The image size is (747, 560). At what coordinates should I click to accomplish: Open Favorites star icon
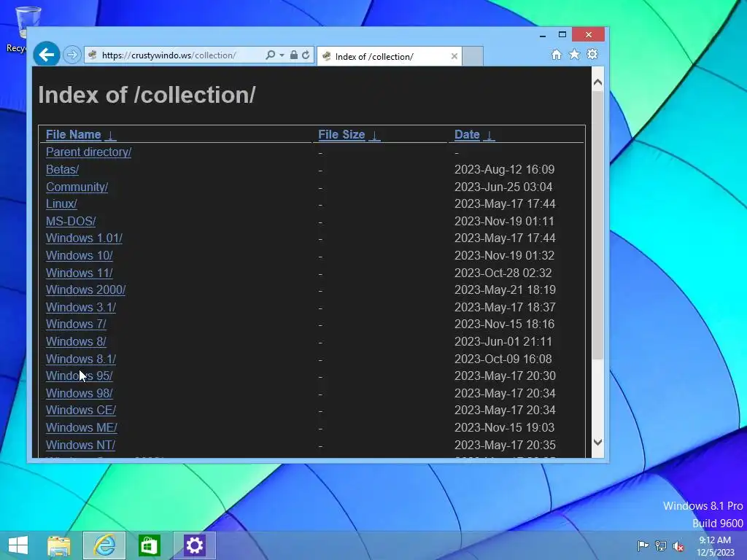575,55
